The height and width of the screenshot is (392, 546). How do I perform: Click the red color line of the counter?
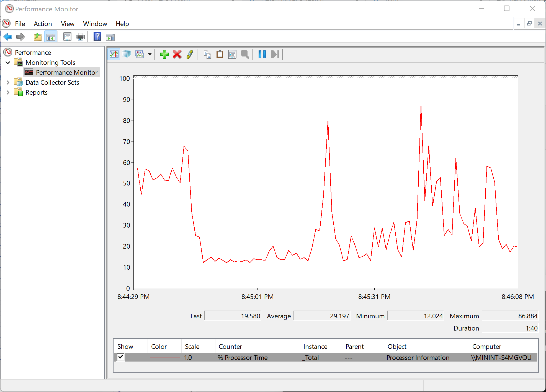(x=165, y=357)
